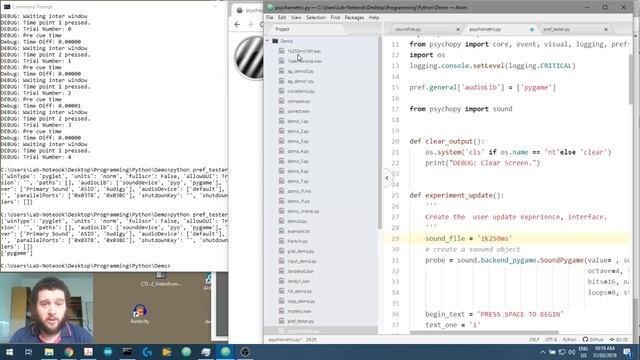Open demo_1.py in the project tree
The image size is (640, 360).
pos(298,121)
